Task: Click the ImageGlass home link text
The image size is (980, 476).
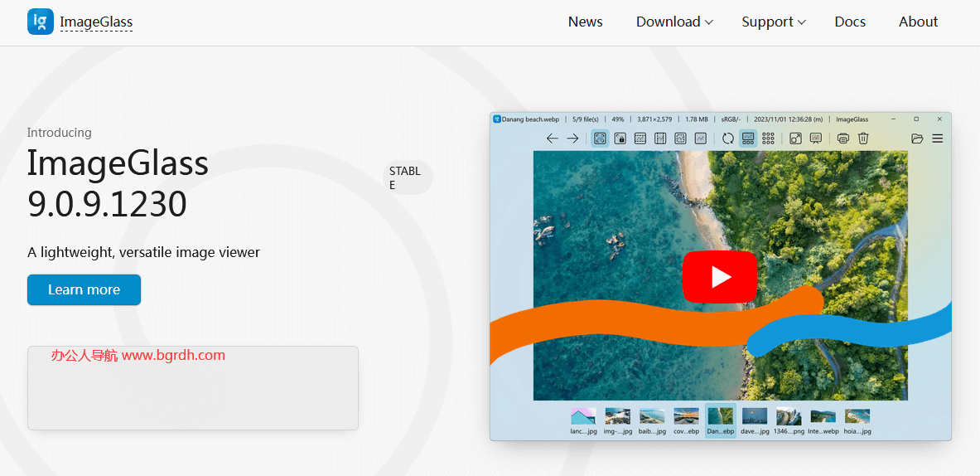Action: click(x=96, y=22)
